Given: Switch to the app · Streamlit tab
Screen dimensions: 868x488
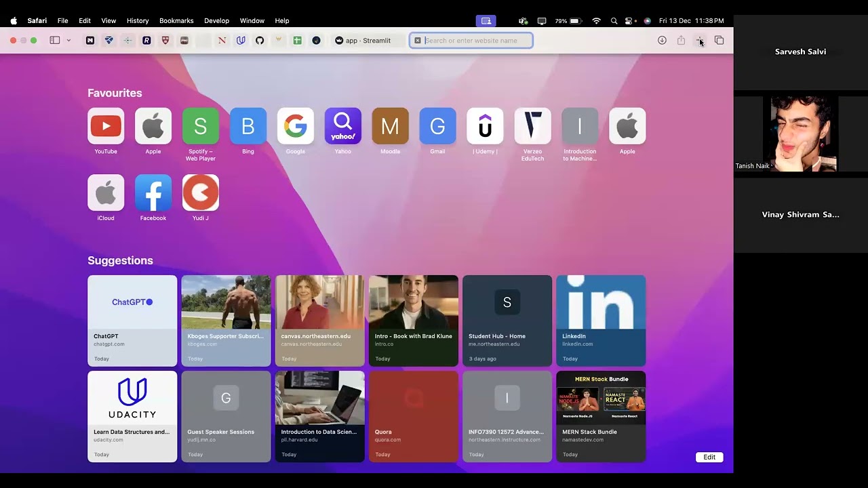Looking at the screenshot, I should click(x=368, y=41).
